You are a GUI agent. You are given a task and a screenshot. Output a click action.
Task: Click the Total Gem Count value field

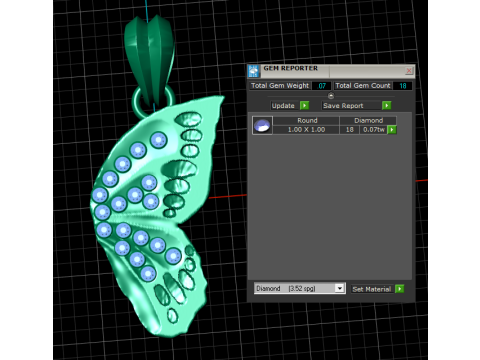[402, 86]
